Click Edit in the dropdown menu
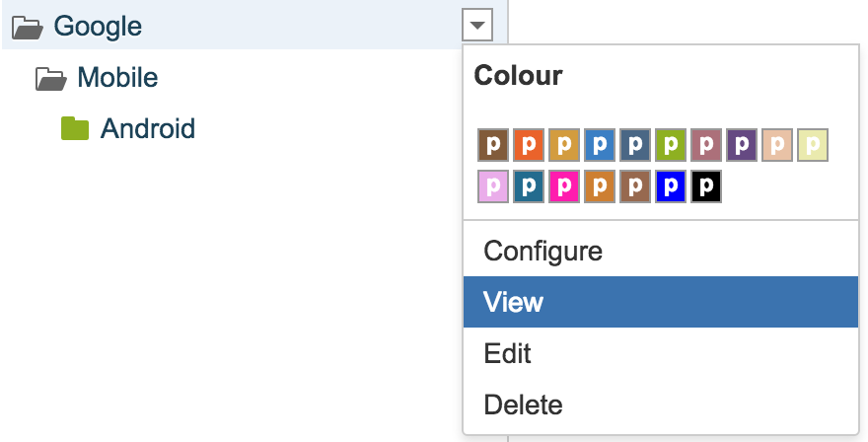The image size is (868, 442). (x=507, y=353)
